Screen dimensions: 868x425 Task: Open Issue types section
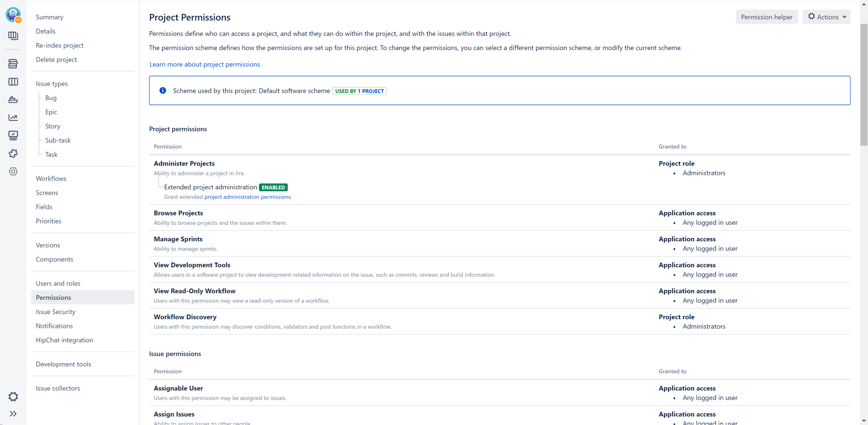pyautogui.click(x=52, y=84)
